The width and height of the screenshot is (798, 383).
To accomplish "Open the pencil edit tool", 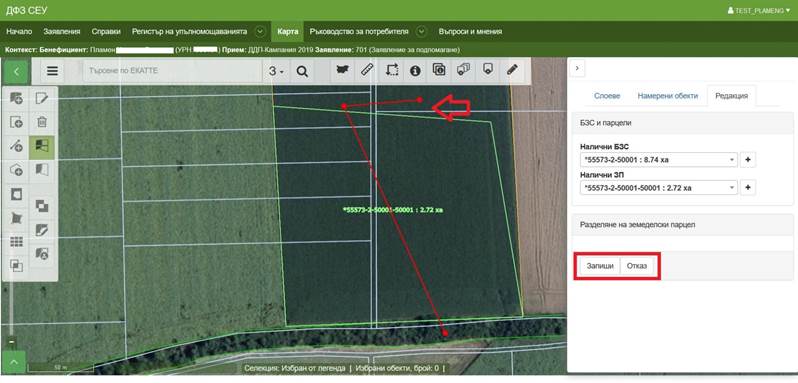I will (512, 70).
